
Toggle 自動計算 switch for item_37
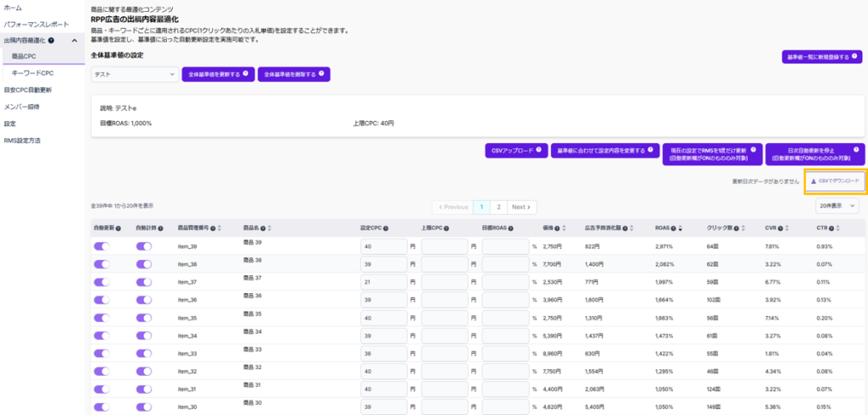[143, 282]
